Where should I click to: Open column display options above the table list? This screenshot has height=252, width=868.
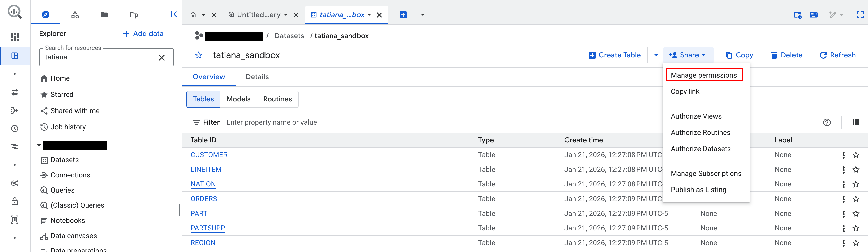click(x=856, y=122)
